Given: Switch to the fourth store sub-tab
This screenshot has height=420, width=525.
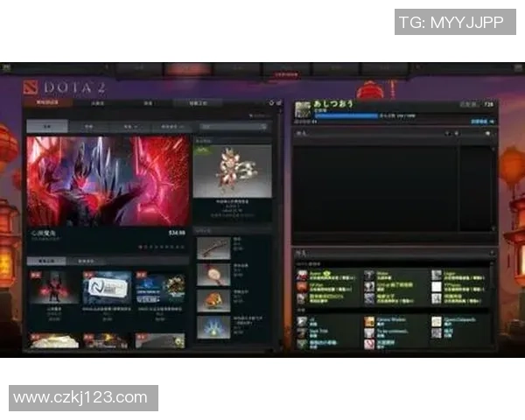Looking at the screenshot, I should click(198, 103).
